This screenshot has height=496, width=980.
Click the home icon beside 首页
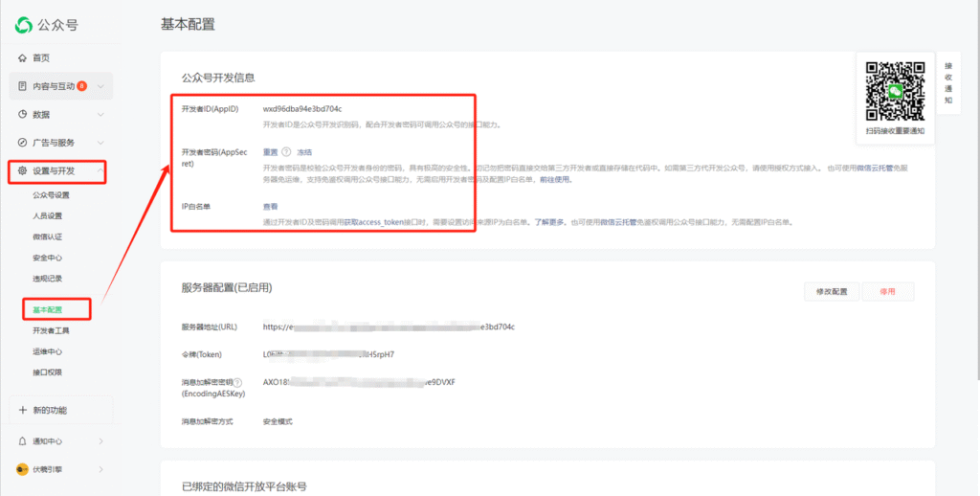coord(23,58)
